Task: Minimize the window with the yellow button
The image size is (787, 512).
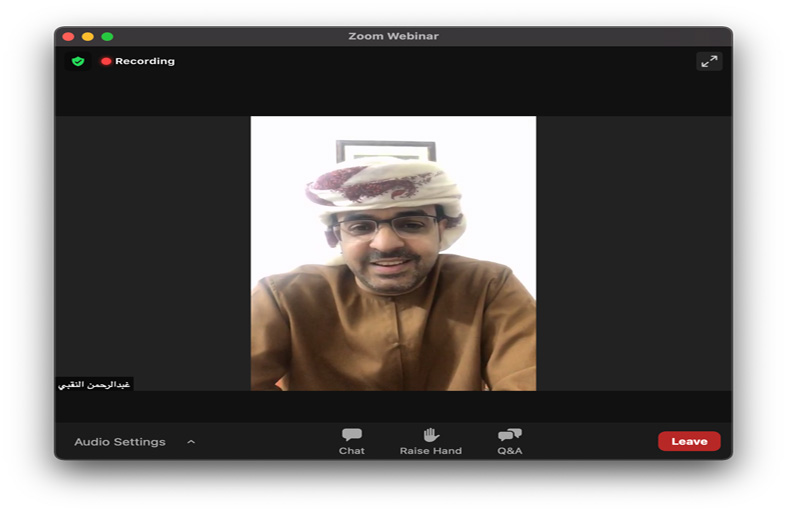Action: tap(88, 36)
